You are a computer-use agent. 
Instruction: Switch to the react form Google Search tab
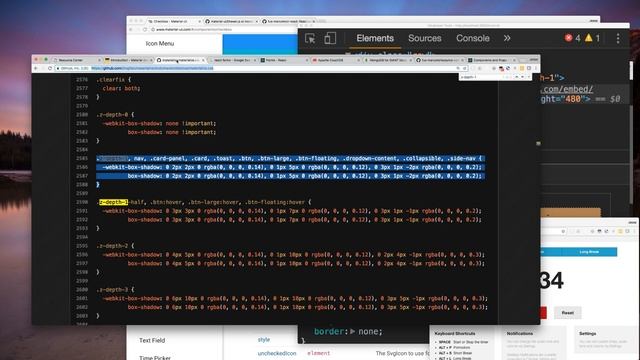coord(232,60)
